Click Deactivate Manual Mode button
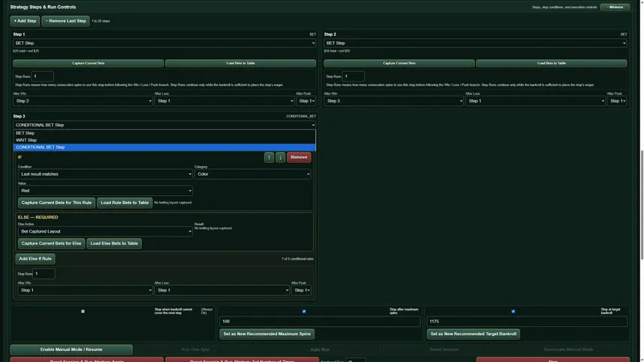The height and width of the screenshot is (362, 644). (x=568, y=350)
